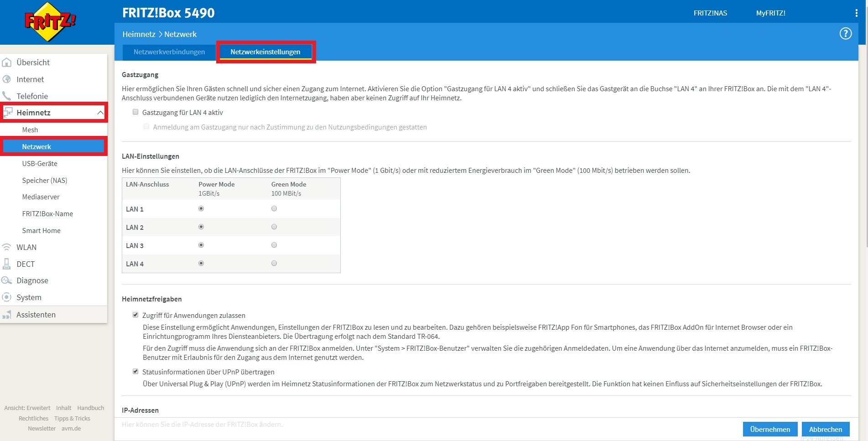This screenshot has height=441, width=868.
Task: Click the LAN-Einstellungen section heading
Action: click(x=151, y=156)
